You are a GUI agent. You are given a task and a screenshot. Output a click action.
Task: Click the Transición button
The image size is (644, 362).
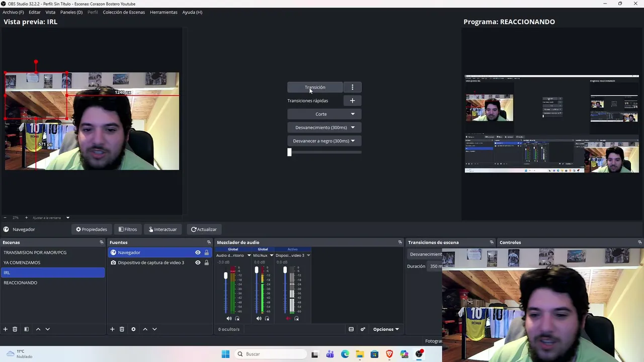pos(315,87)
